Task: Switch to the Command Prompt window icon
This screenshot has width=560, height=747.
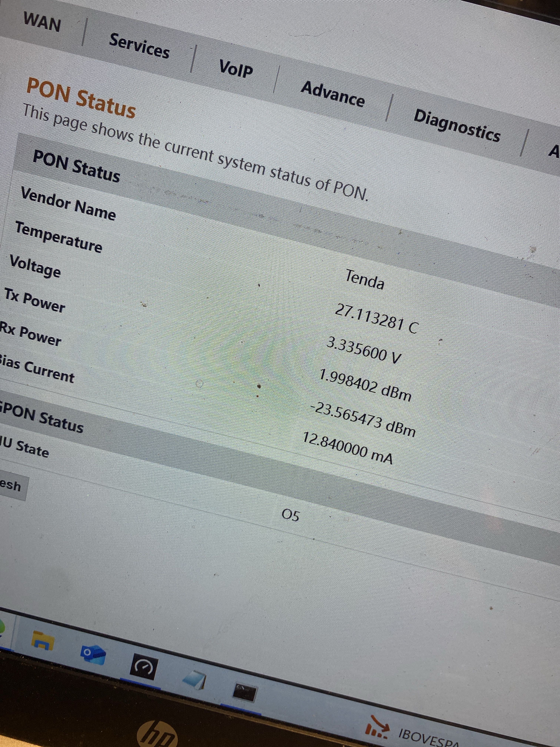Action: (245, 692)
